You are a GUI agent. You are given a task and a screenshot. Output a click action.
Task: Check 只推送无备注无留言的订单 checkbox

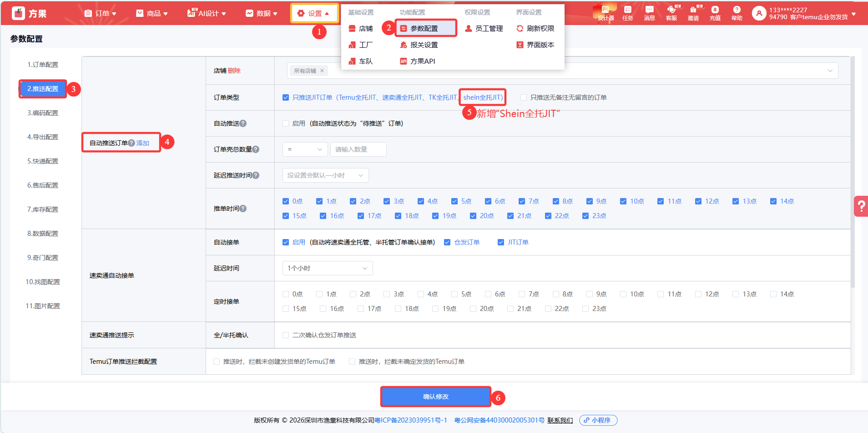[524, 97]
